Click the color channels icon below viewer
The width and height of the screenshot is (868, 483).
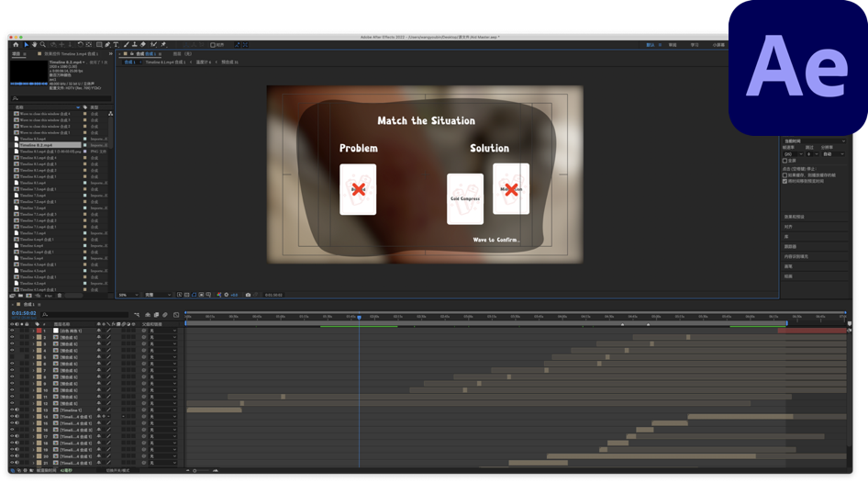[x=219, y=296]
